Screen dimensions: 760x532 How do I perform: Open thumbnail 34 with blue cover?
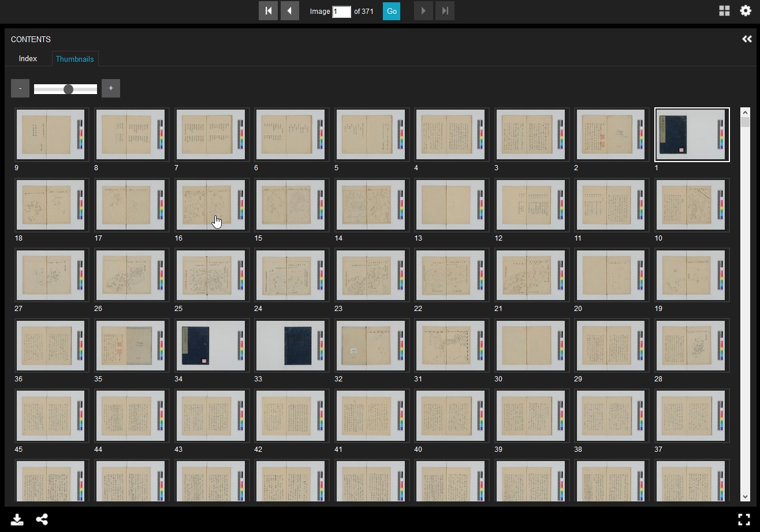(x=212, y=345)
